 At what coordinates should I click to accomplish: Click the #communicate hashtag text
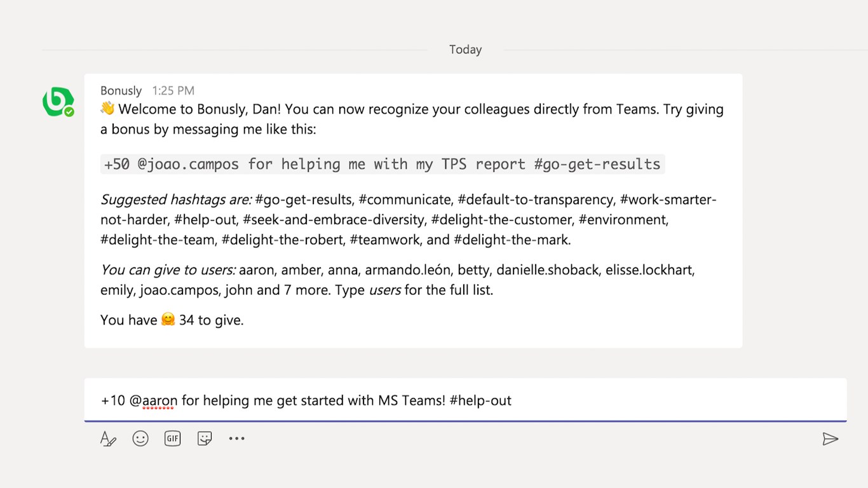click(405, 200)
